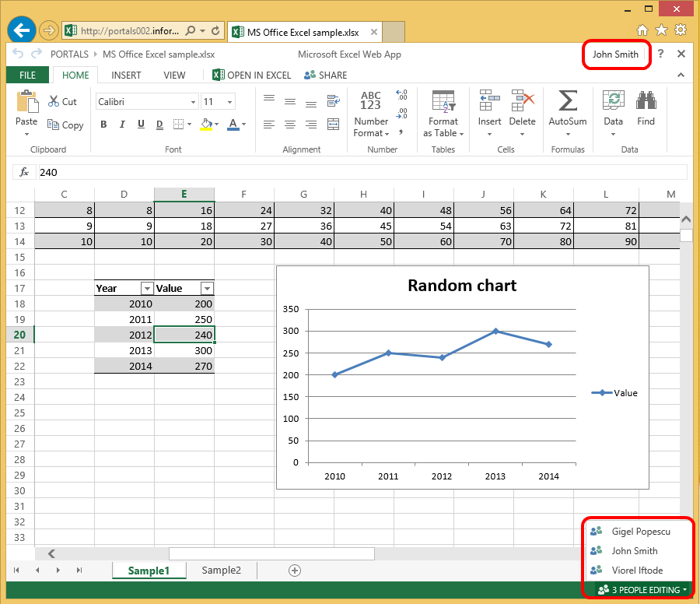The height and width of the screenshot is (604, 700).
Task: Open the Number Format menu
Action: (x=371, y=114)
